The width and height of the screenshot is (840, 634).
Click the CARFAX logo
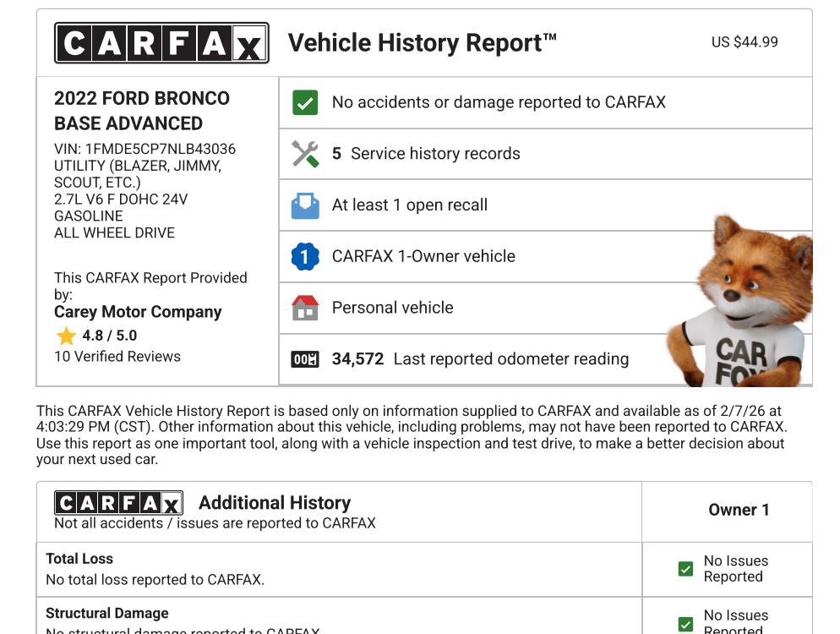pos(161,43)
